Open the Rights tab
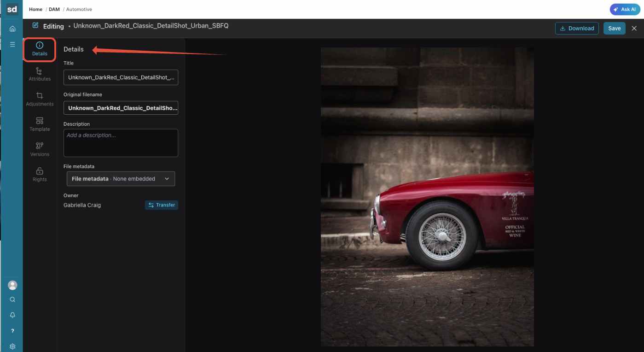 point(40,175)
